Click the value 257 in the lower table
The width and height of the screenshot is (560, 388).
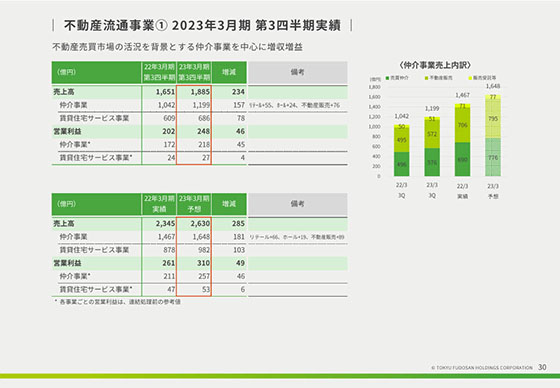[204, 277]
